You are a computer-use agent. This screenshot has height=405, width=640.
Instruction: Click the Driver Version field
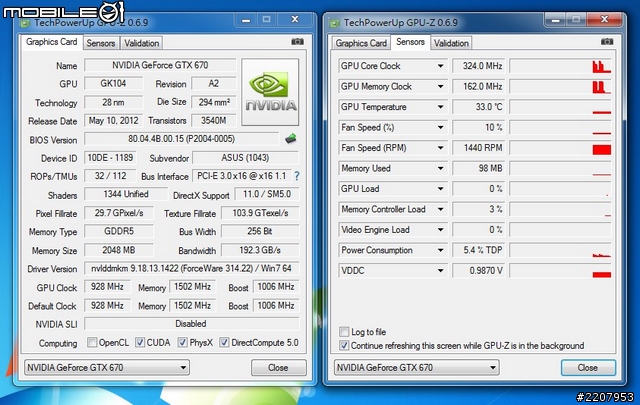click(191, 269)
